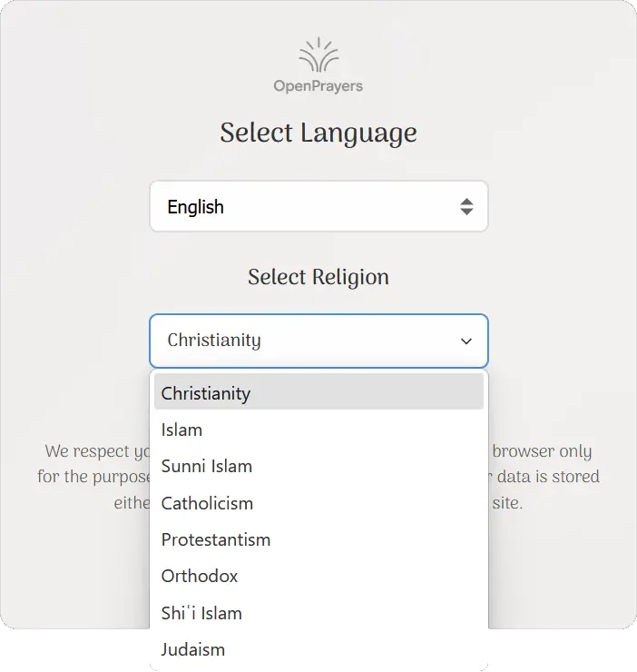Viewport: 637px width, 672px height.
Task: Click the 'English' label in the language field
Action: (196, 207)
